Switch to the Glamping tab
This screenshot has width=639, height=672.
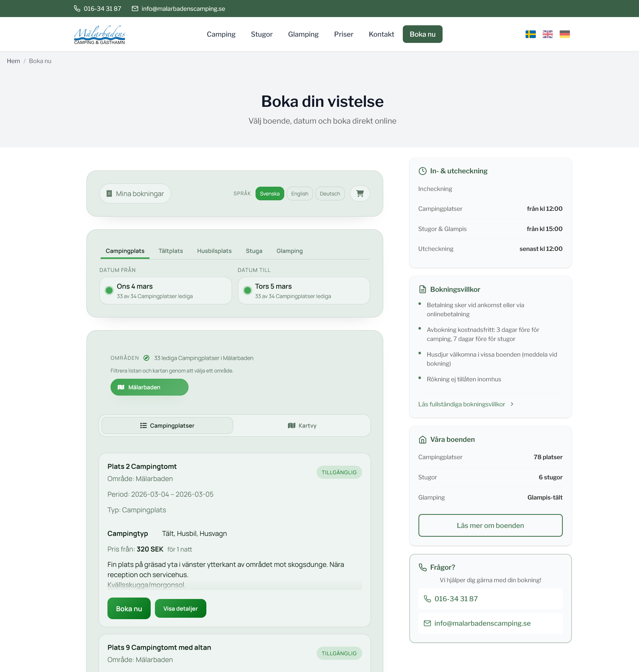point(289,251)
